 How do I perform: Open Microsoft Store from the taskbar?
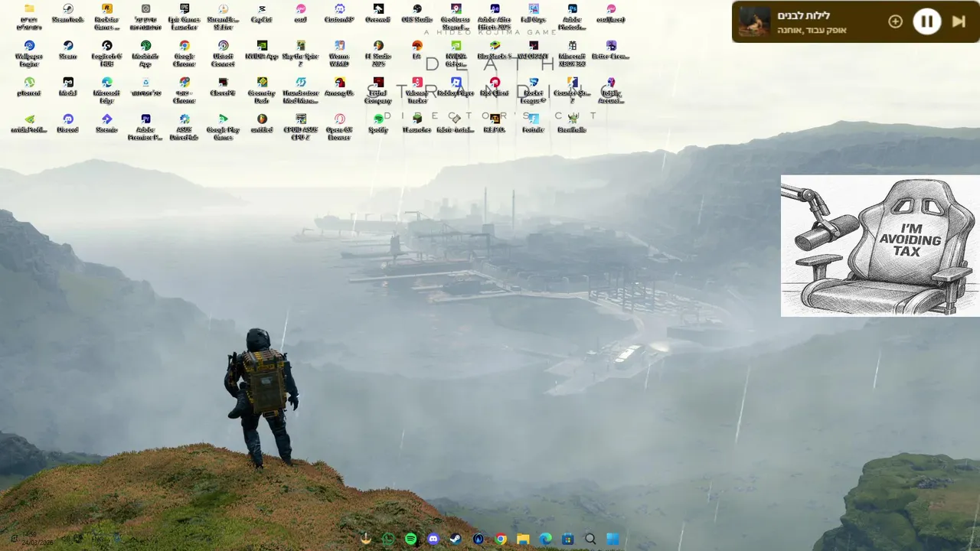click(568, 539)
